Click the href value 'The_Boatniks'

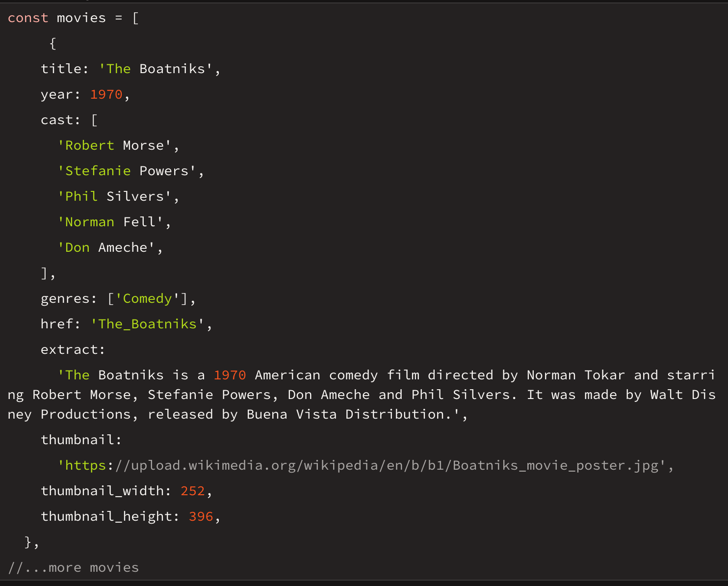pyautogui.click(x=147, y=324)
